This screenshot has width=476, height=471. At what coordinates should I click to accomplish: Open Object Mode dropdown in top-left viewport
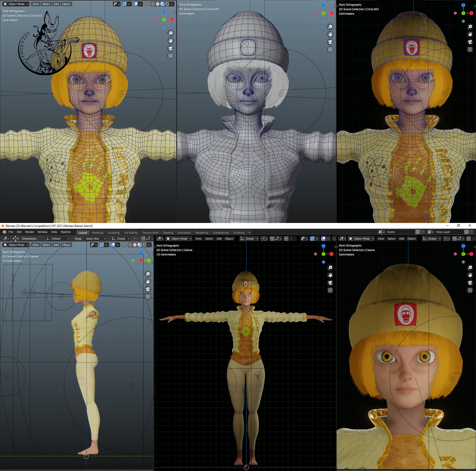(16, 4)
